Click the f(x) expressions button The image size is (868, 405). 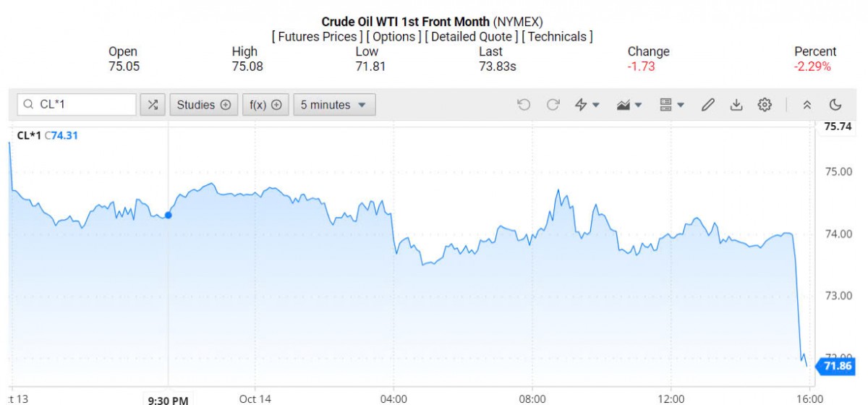click(265, 105)
